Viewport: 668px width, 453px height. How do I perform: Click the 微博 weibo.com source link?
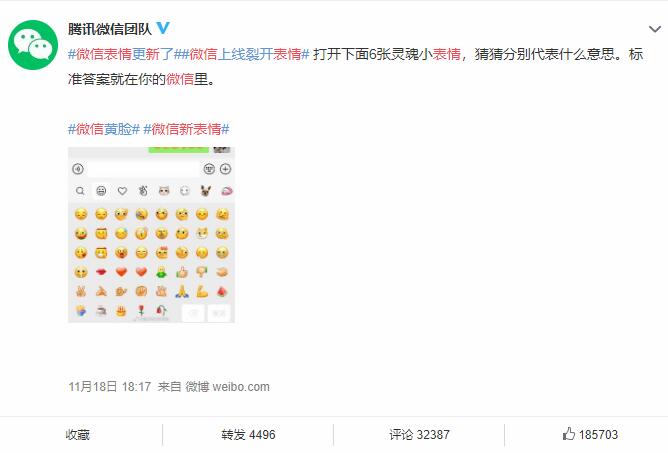[227, 387]
